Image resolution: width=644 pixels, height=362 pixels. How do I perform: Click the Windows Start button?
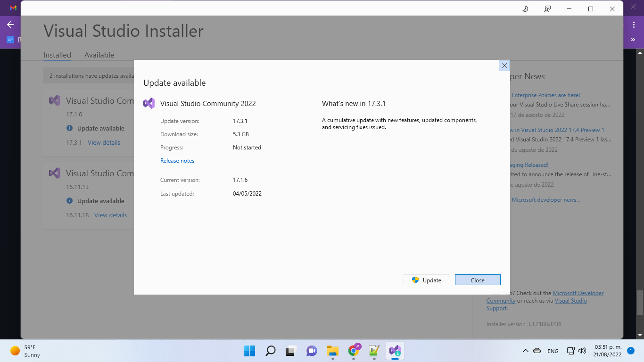click(x=249, y=351)
